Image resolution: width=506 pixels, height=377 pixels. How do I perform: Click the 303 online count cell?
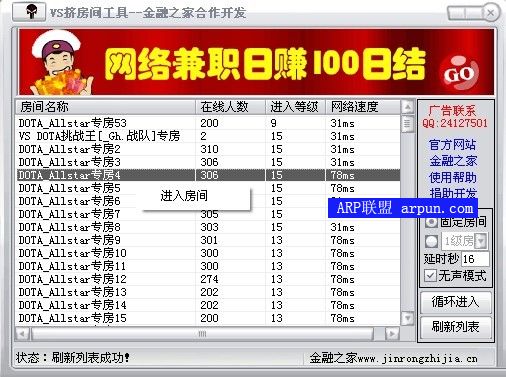(x=209, y=227)
